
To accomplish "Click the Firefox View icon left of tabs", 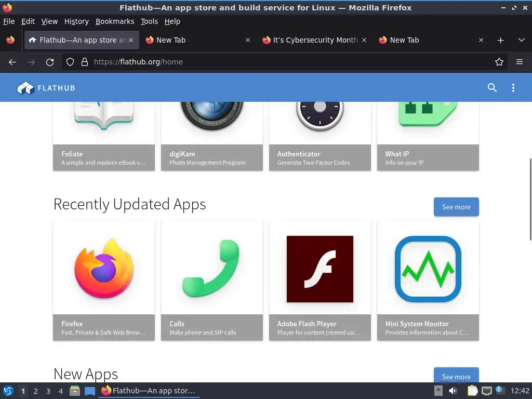I will click(x=10, y=40).
